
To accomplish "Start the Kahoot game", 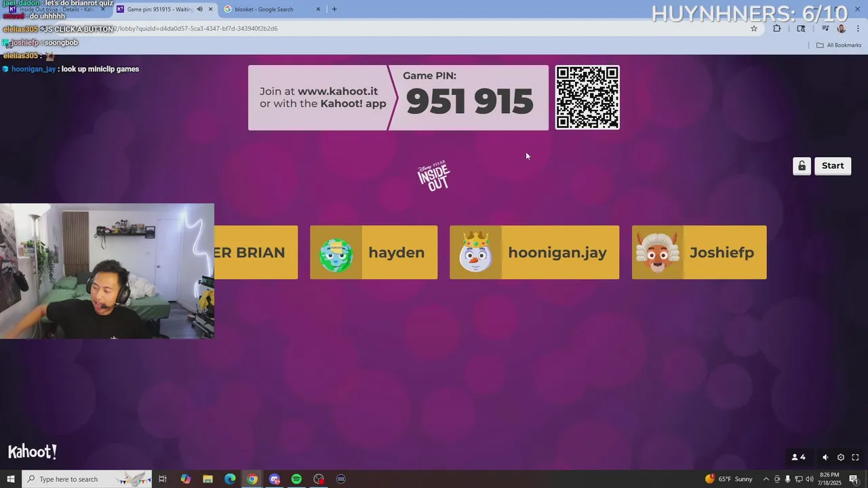I will click(x=833, y=166).
